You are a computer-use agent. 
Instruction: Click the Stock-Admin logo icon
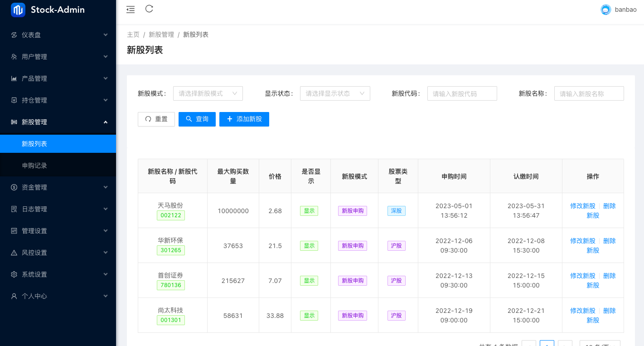click(18, 10)
